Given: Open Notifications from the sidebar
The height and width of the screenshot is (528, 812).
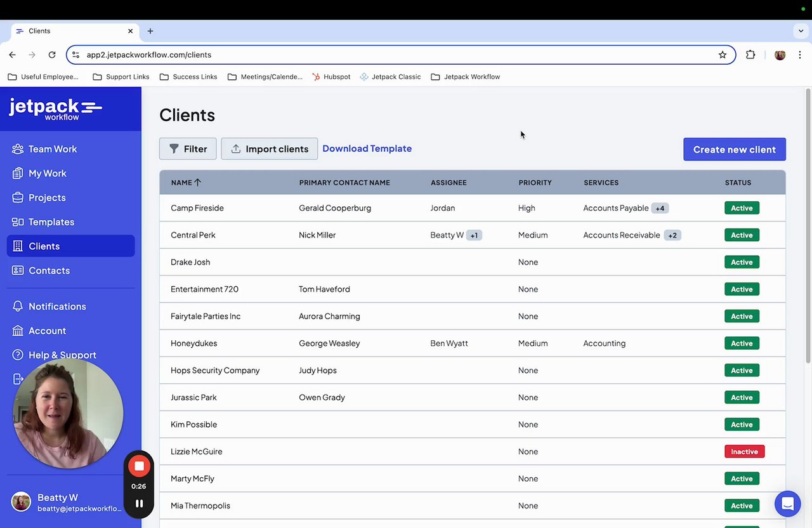Looking at the screenshot, I should 57,307.
